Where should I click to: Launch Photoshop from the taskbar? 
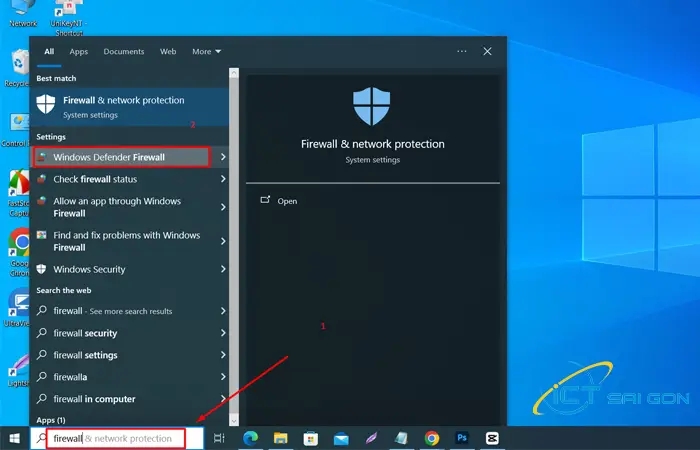coord(461,438)
